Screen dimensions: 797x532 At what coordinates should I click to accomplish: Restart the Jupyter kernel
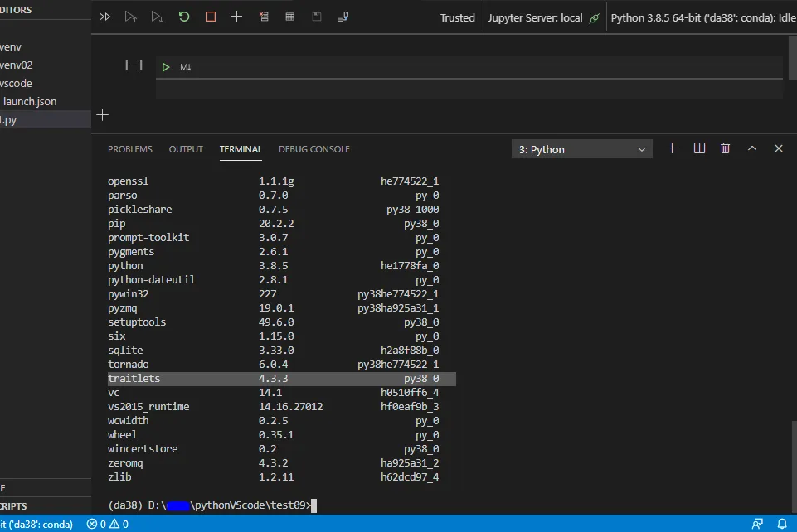183,17
